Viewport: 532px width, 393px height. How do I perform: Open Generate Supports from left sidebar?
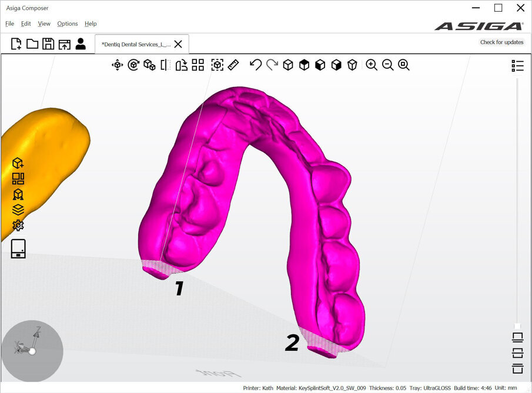coord(18,194)
